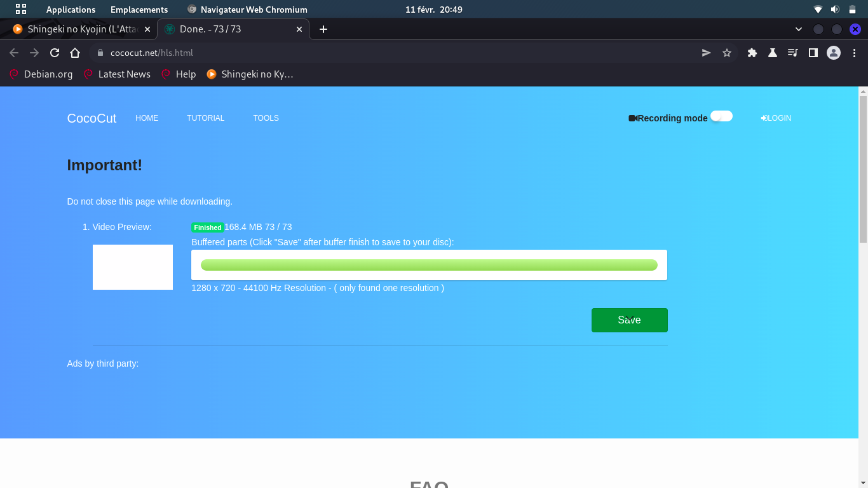The image size is (868, 488).
Task: Toggle the browser side panel icon
Action: pyautogui.click(x=813, y=53)
